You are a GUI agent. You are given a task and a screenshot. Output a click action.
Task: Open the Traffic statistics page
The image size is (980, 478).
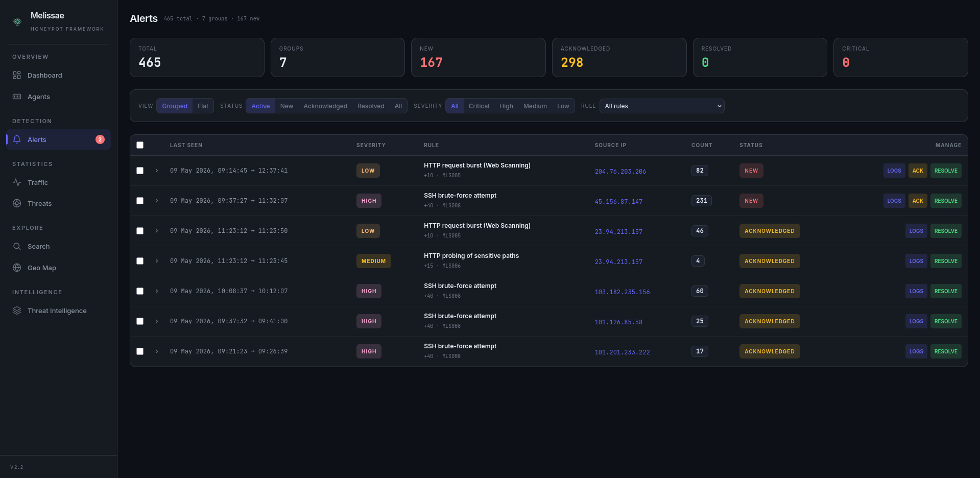pos(58,182)
